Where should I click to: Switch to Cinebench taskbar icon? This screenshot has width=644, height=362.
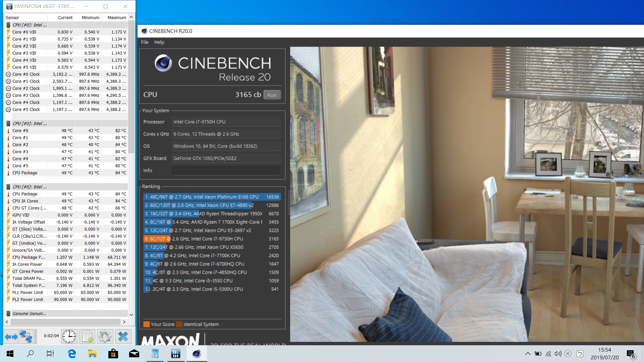[x=197, y=354]
